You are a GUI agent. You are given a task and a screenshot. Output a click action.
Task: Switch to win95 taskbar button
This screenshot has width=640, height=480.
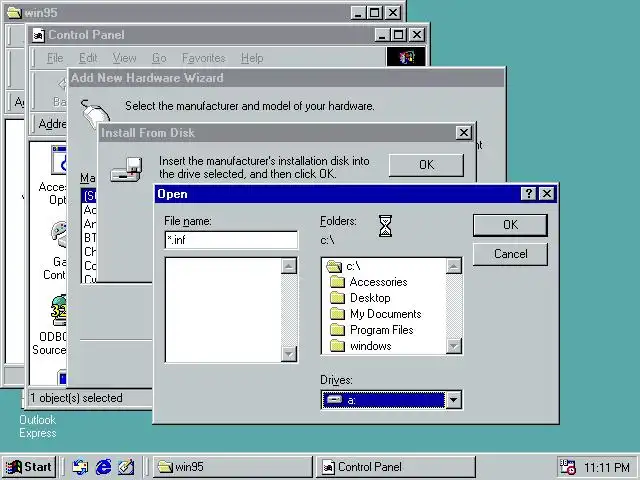233,467
